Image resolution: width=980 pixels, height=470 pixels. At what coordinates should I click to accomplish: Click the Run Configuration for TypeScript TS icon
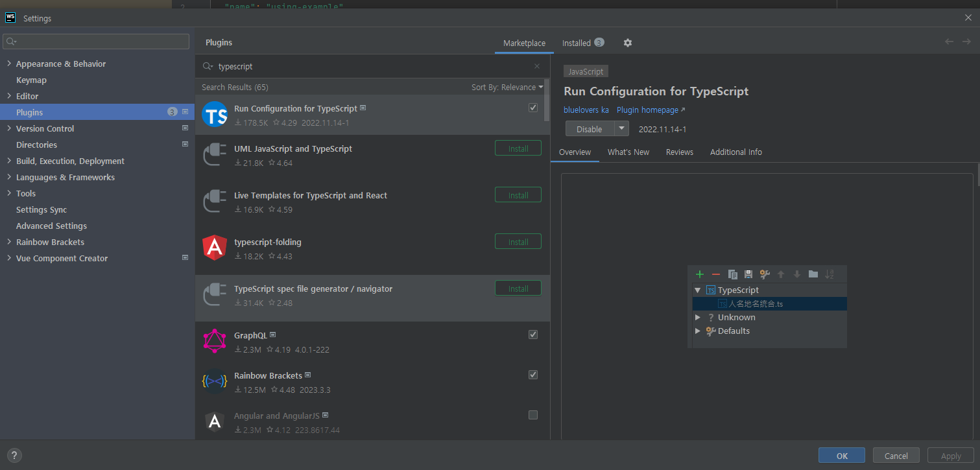(x=215, y=115)
